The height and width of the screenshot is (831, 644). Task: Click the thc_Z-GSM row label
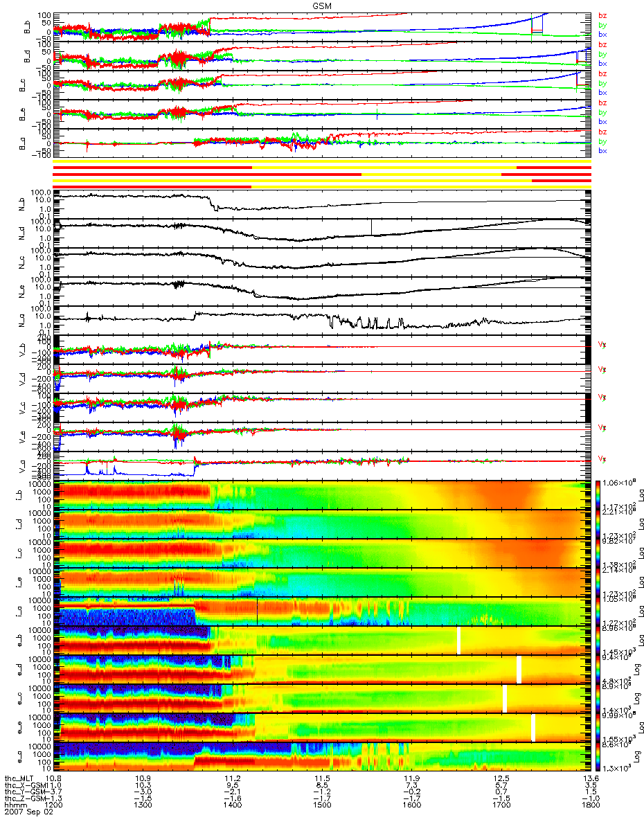click(x=25, y=799)
